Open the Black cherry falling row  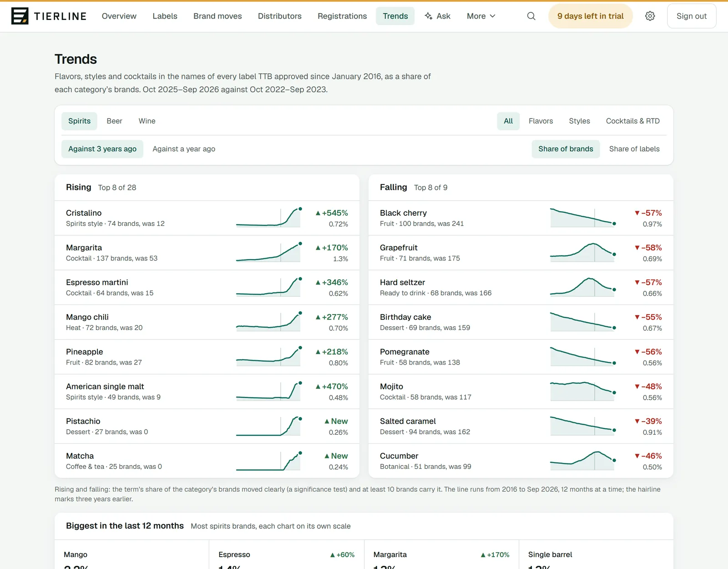pos(521,218)
